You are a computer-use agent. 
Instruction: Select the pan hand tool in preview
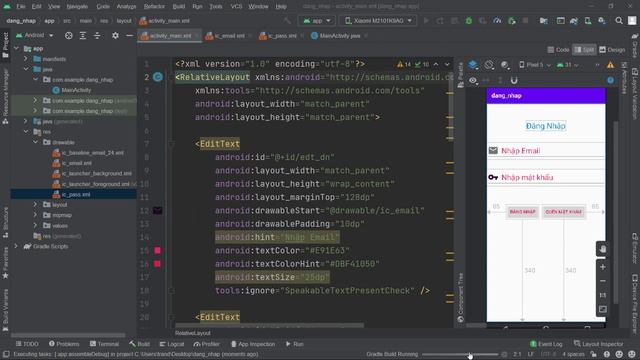coord(603,249)
